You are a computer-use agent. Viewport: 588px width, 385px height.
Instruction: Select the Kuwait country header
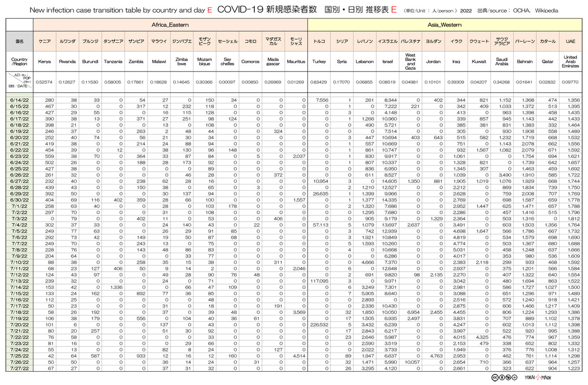[x=479, y=62]
